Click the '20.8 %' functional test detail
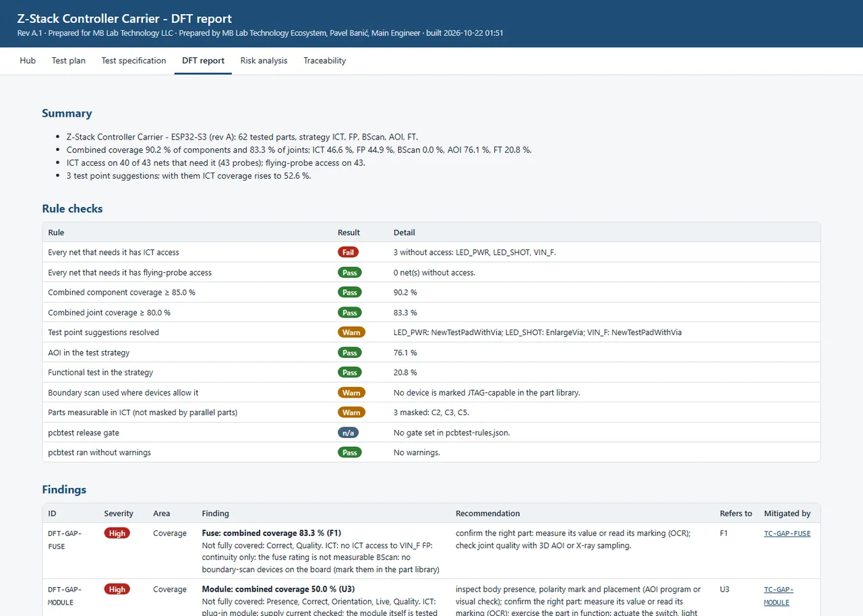Image resolution: width=863 pixels, height=616 pixels. click(x=405, y=372)
